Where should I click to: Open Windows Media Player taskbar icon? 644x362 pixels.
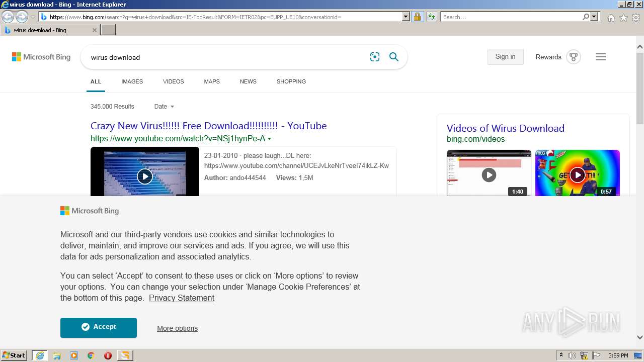(74, 355)
